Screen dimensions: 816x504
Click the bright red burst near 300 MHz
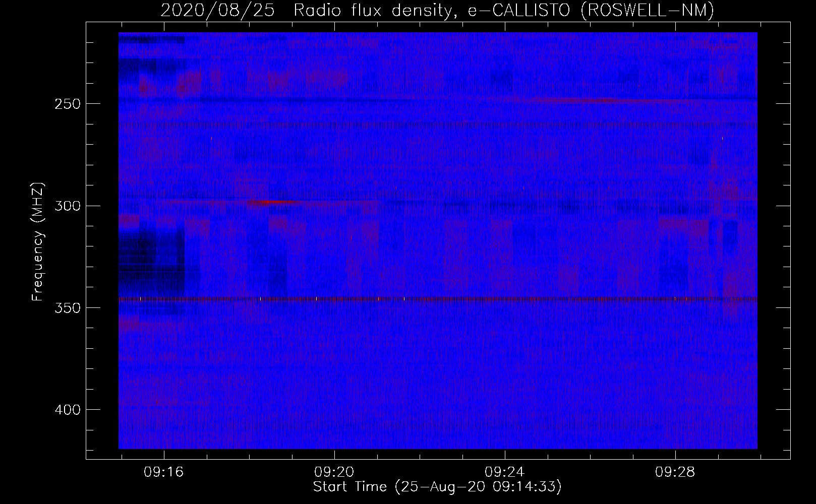(x=275, y=202)
